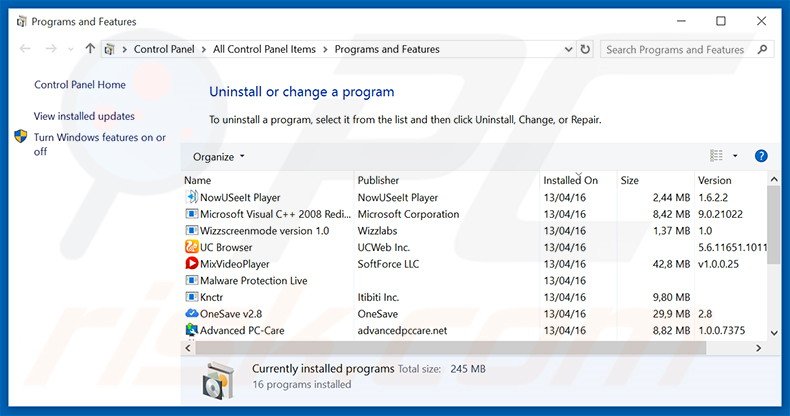Click publisher UCWeb Inc.

tap(383, 247)
